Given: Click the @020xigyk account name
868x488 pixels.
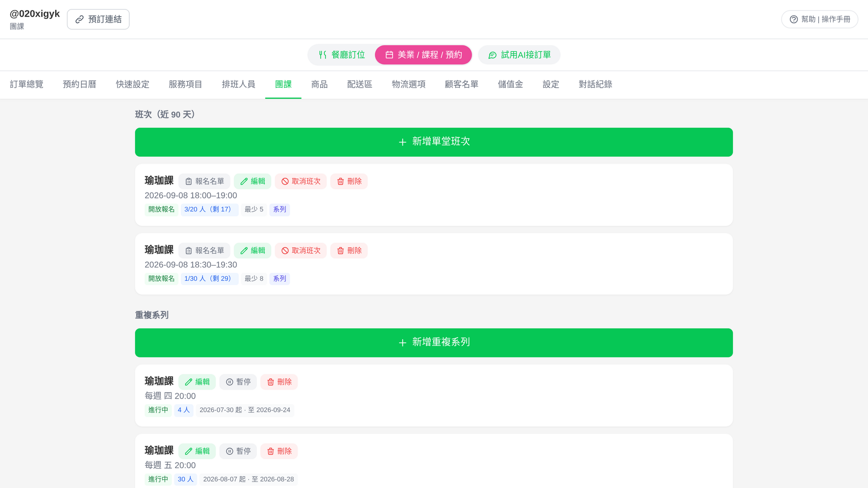Looking at the screenshot, I should (35, 14).
